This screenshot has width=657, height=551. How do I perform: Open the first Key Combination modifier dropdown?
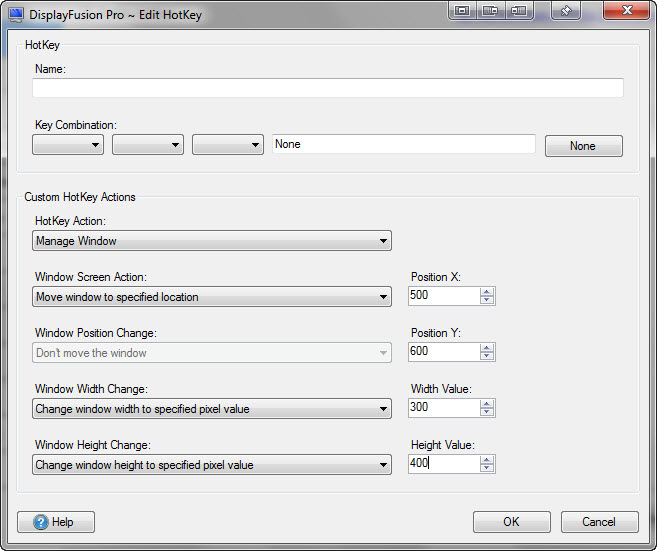[68, 145]
